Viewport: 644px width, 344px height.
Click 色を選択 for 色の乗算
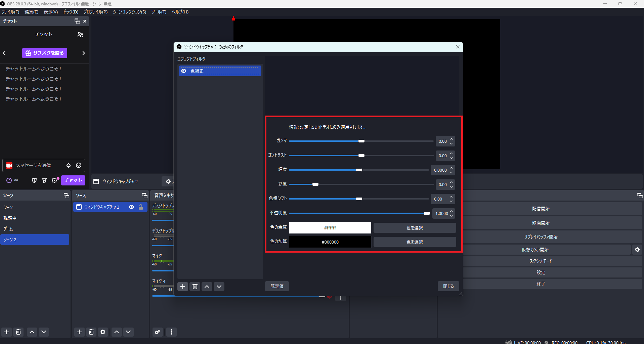click(x=415, y=228)
